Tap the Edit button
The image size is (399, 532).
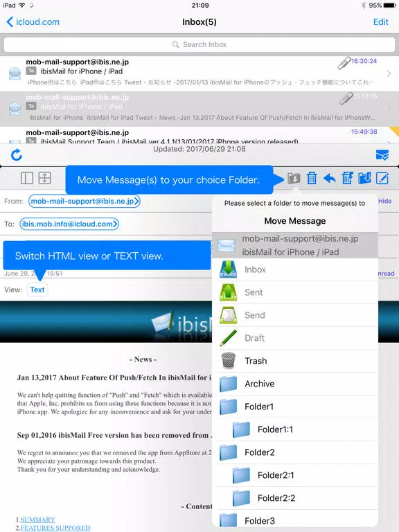381,22
